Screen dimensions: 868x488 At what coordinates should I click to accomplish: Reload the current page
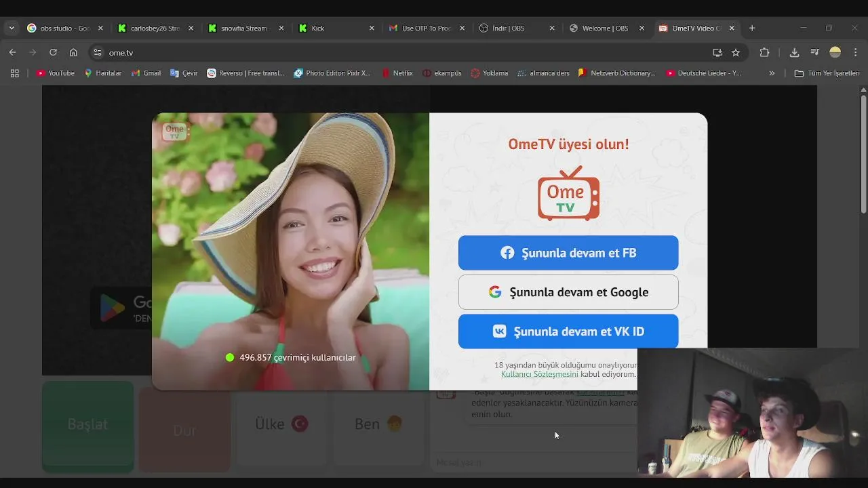[x=53, y=52]
